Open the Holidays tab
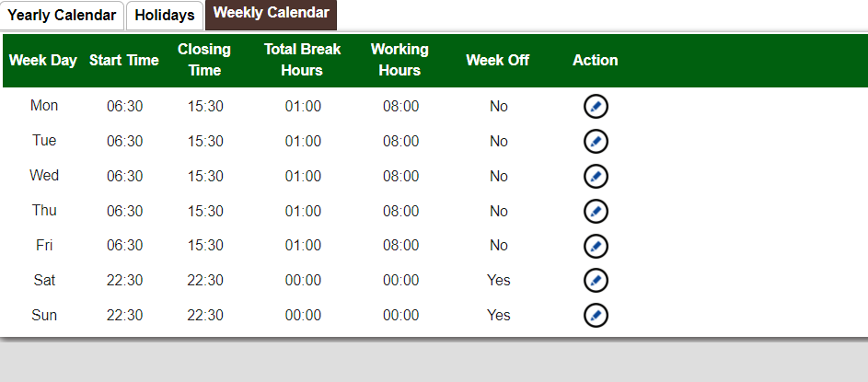868x382 pixels. 165,16
